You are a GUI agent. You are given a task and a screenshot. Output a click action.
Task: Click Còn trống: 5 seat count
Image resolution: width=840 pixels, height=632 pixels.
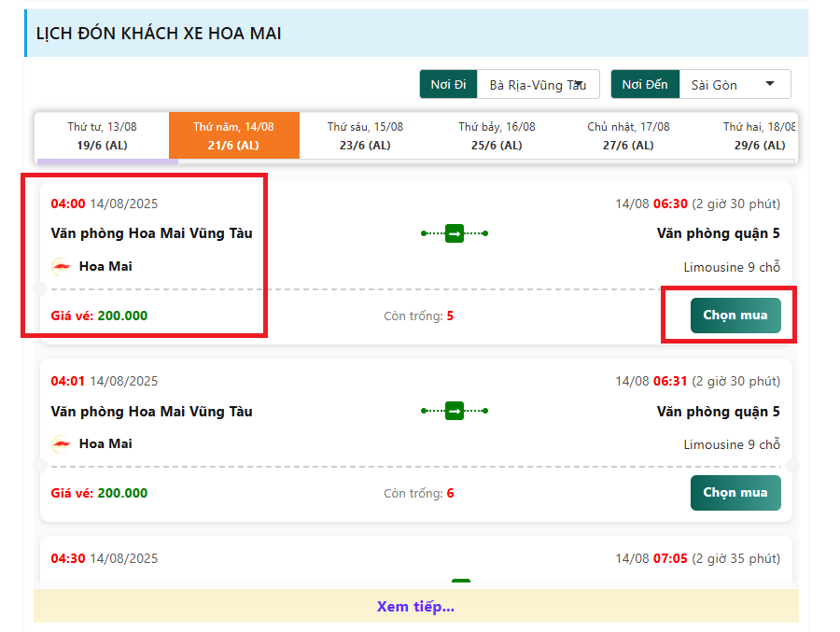(419, 316)
